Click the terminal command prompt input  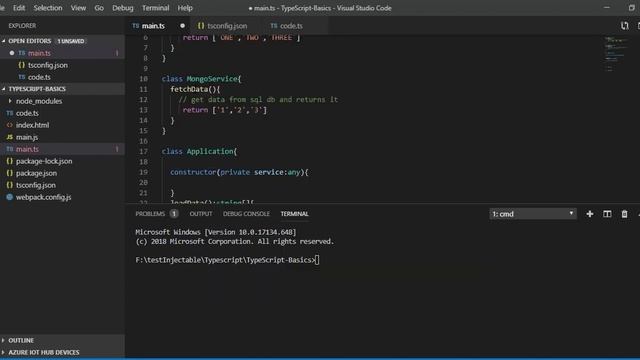click(x=317, y=260)
